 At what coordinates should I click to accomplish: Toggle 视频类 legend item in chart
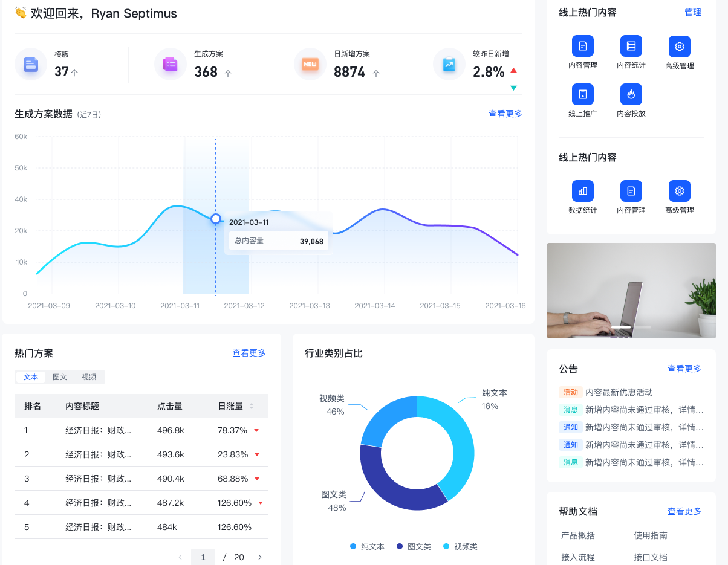pos(460,546)
